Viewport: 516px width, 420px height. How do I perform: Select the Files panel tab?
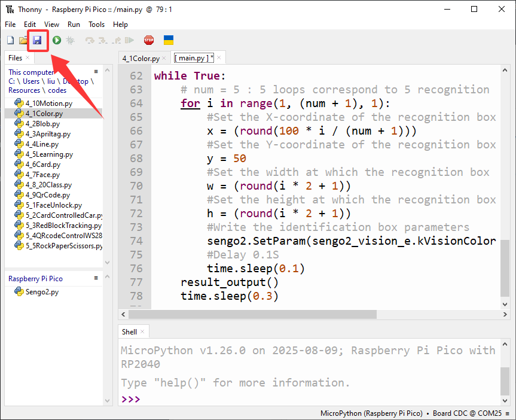[x=15, y=58]
